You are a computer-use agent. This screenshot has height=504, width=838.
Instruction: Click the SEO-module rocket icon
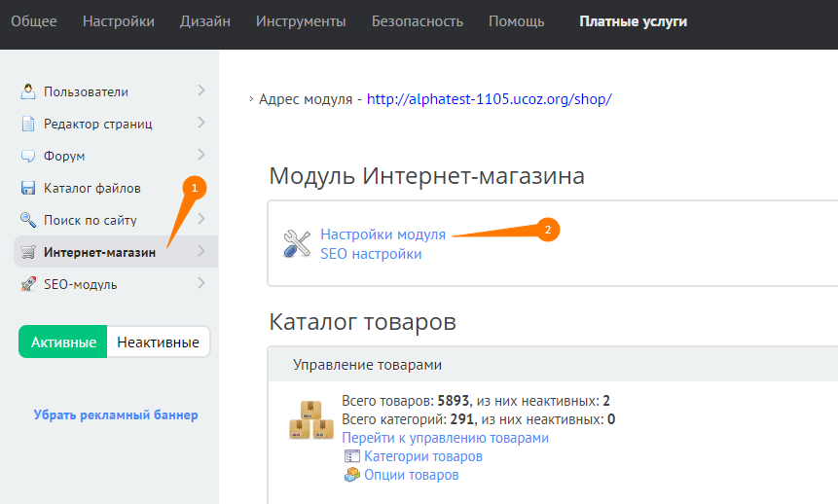pos(28,284)
